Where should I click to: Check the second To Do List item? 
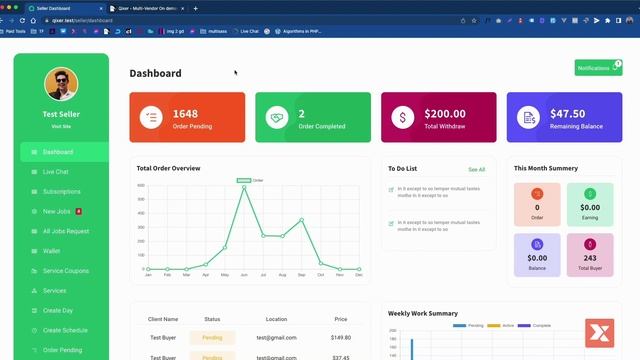(x=391, y=224)
